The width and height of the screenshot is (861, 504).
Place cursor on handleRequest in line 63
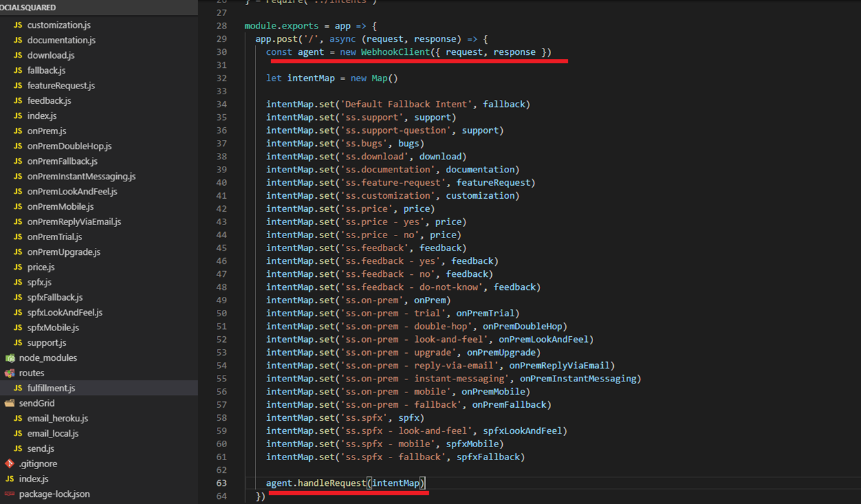(332, 483)
